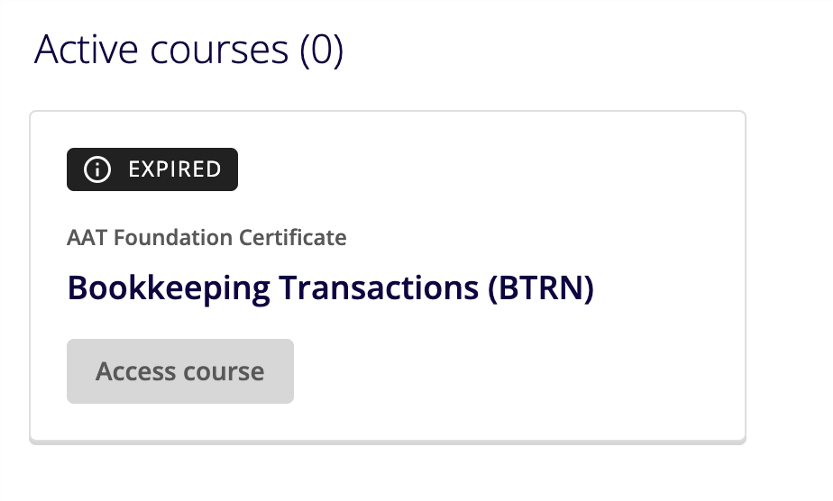This screenshot has height=501, width=833.
Task: Click the black expired badge with the info icon
Action: coord(152,169)
